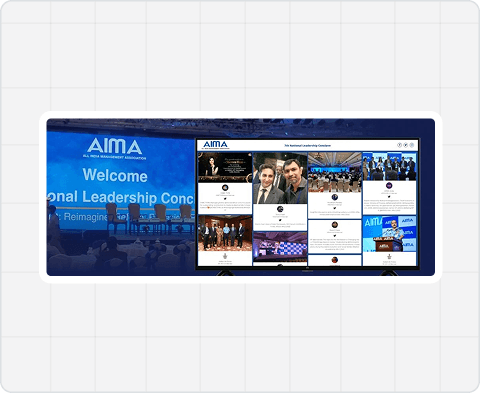
Task: Click the Twitter bird on the text-only post
Action: click(335, 235)
